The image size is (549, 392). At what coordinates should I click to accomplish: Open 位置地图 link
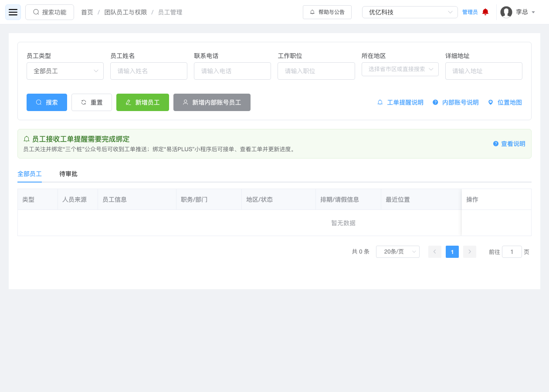[x=505, y=102]
